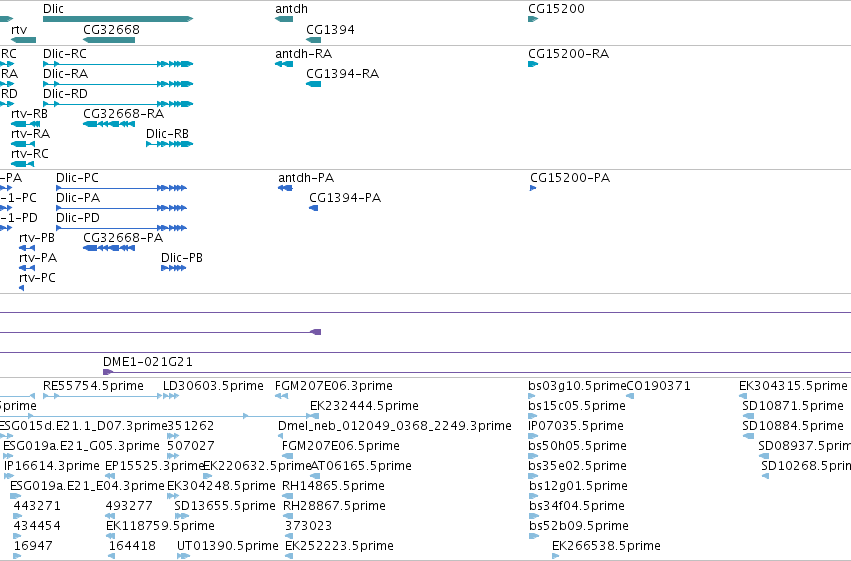Select the EK252223.5prime EST

tap(289, 556)
